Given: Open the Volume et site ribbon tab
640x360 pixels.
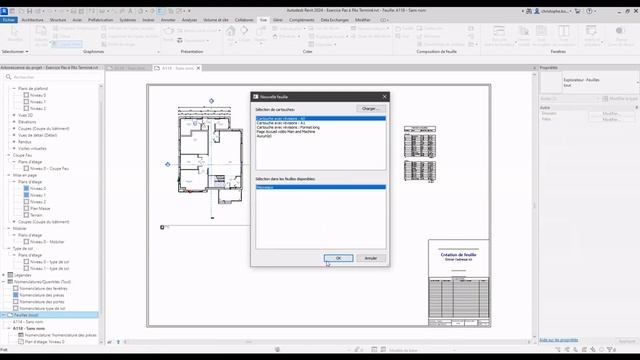Looking at the screenshot, I should pyautogui.click(x=216, y=20).
